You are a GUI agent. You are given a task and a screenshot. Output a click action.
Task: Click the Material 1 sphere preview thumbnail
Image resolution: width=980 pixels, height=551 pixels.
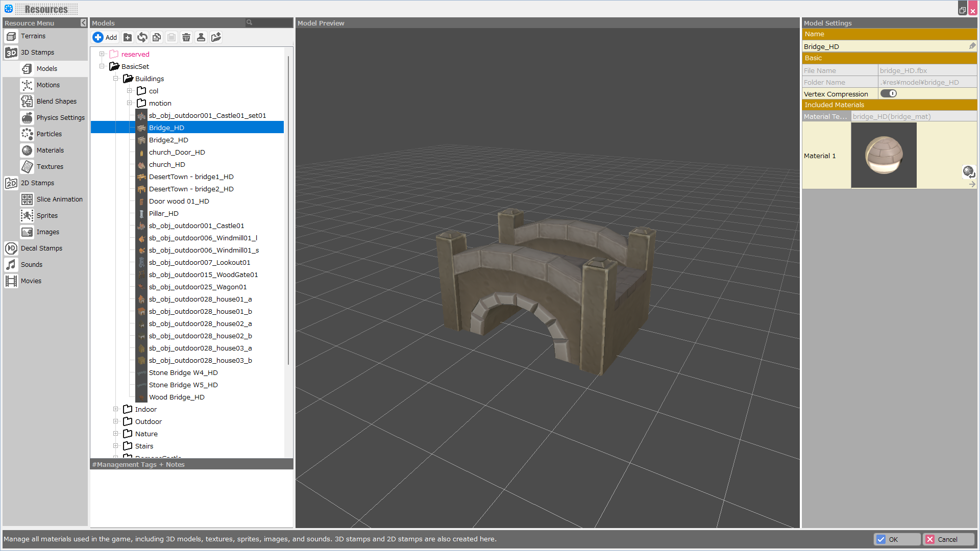883,155
